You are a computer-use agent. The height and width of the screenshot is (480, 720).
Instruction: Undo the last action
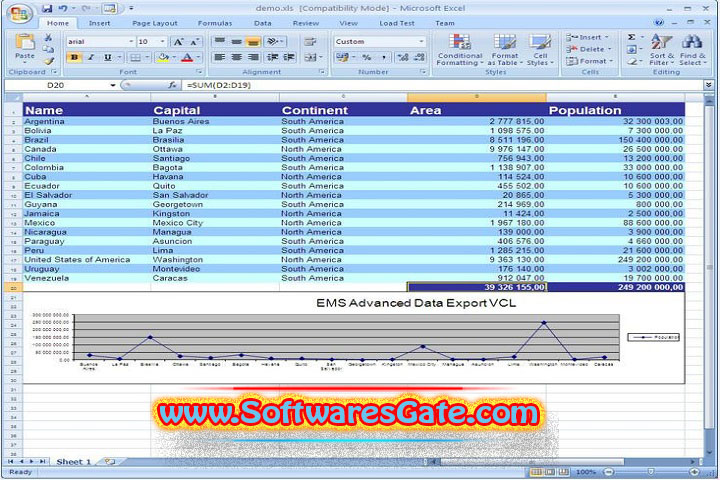pyautogui.click(x=63, y=8)
